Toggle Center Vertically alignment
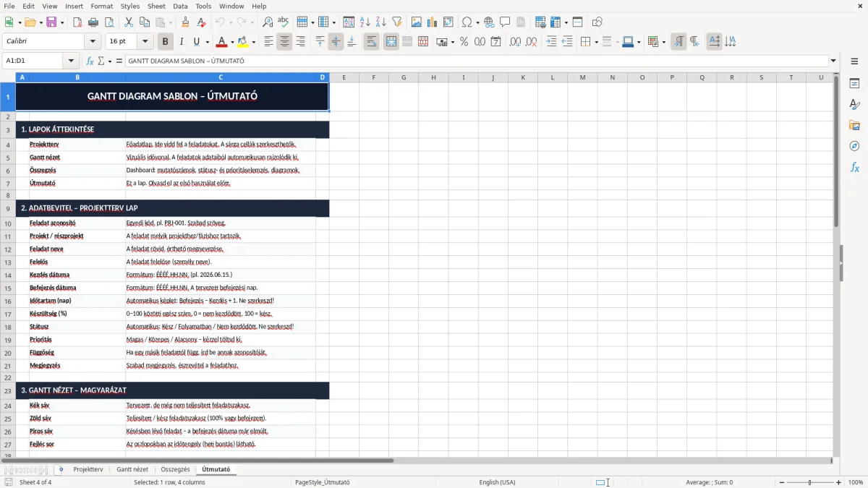Screen dimensions: 868x488 [336, 42]
